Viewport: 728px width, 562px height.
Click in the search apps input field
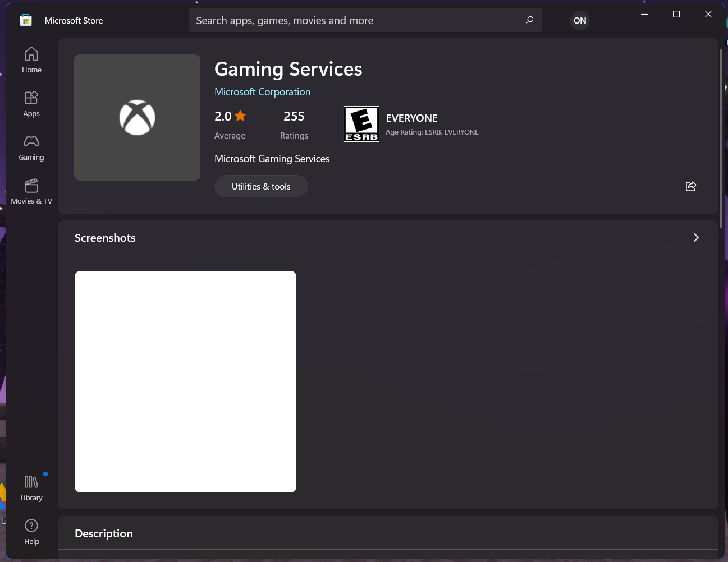point(354,21)
